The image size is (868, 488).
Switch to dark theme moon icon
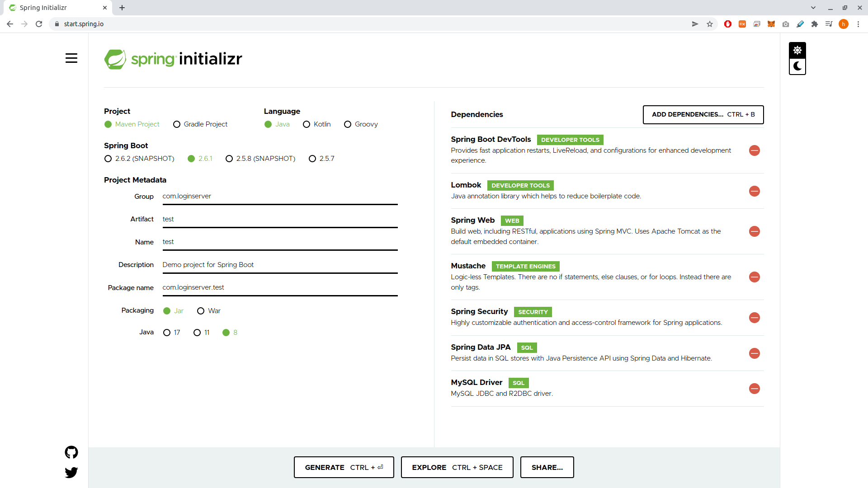click(x=797, y=66)
